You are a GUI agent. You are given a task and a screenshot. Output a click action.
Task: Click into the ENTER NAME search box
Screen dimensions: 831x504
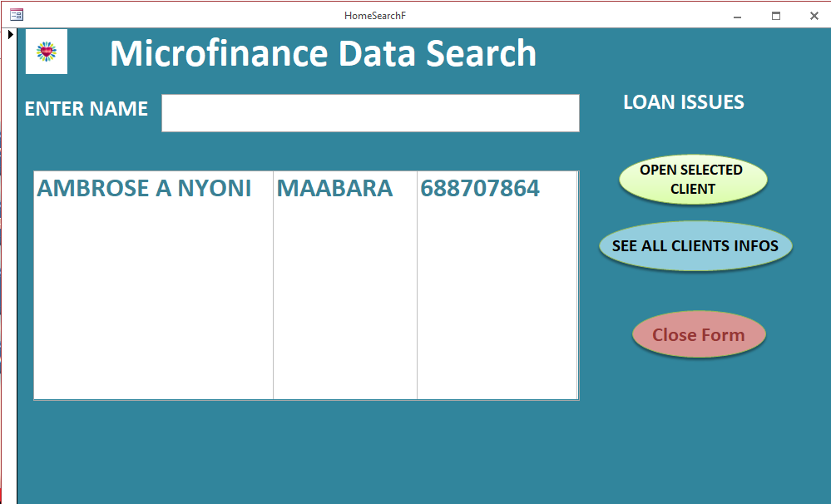[370, 113]
